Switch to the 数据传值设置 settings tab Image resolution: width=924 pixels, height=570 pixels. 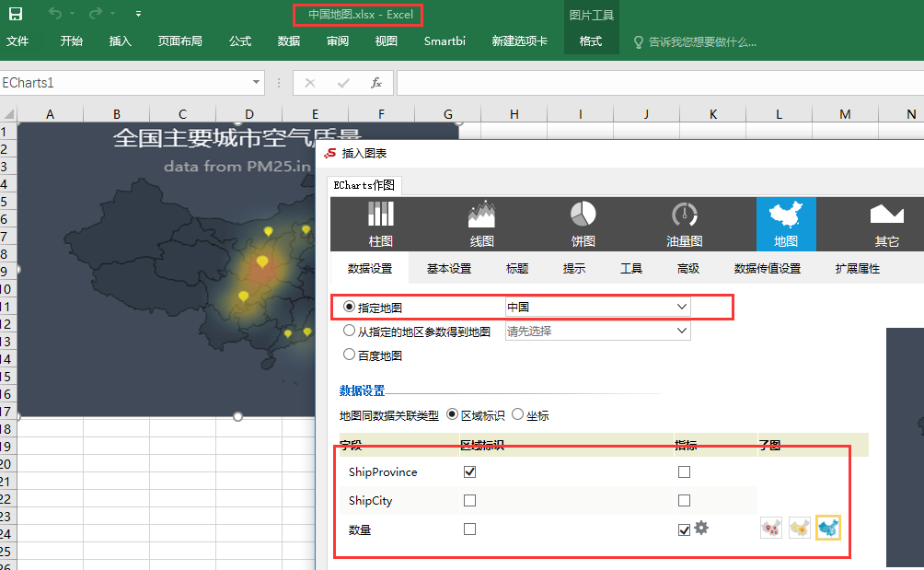pyautogui.click(x=768, y=268)
